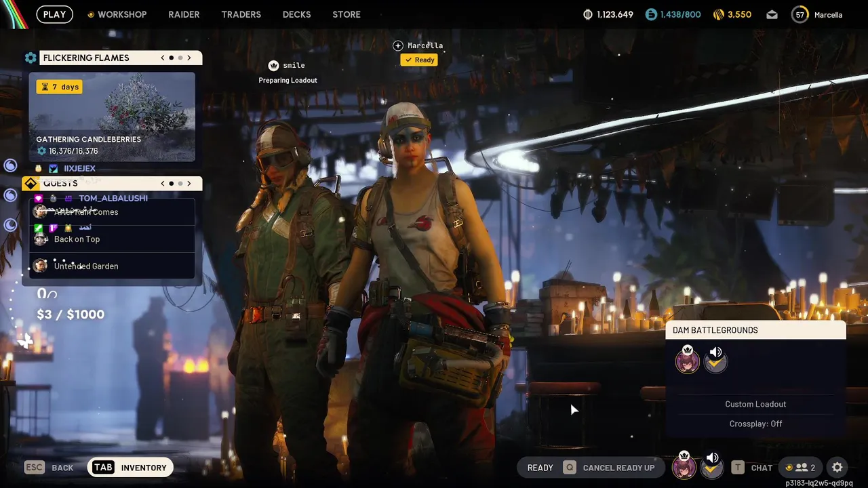Click the 3,550 gold tokens balance
868x488 pixels.
[x=732, y=14]
